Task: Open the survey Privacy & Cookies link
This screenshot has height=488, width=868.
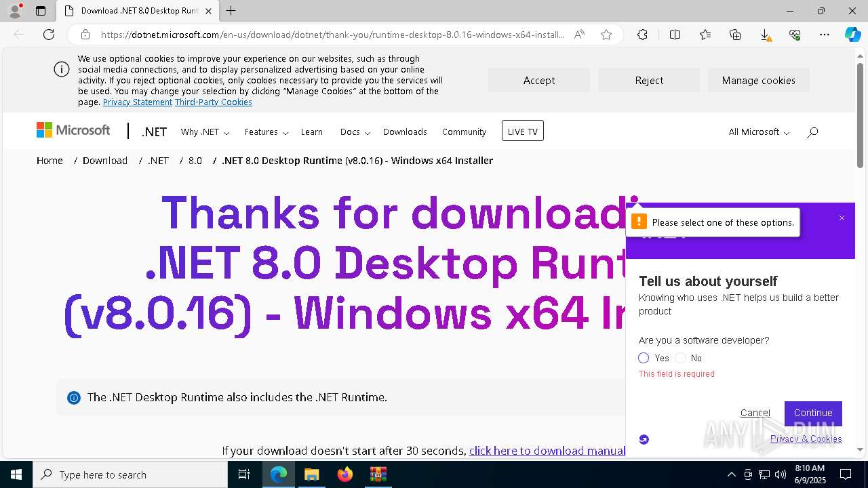Action: point(806,439)
